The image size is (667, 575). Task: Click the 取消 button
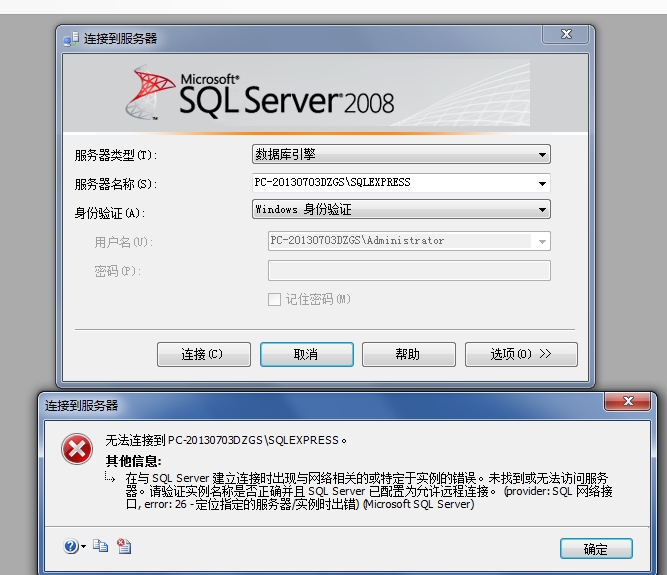307,354
